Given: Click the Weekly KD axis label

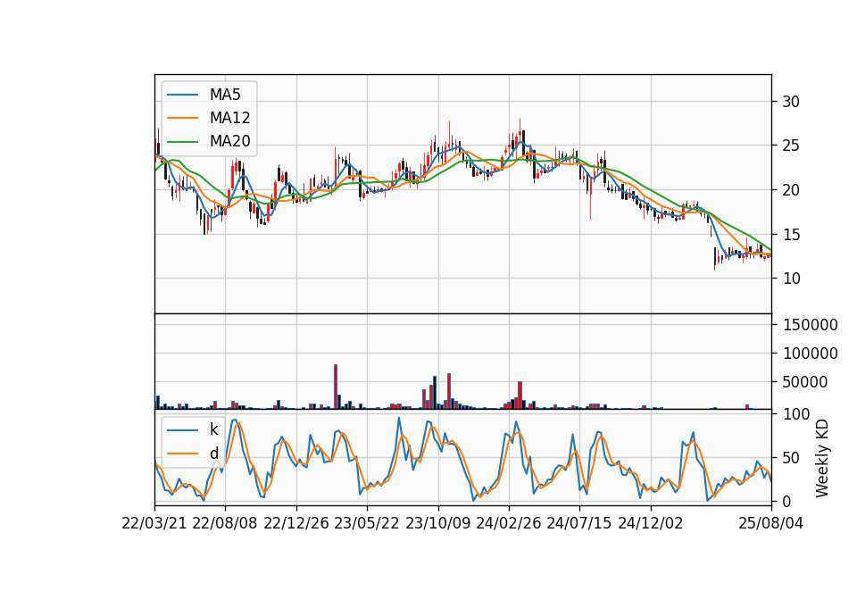Looking at the screenshot, I should coord(821,458).
